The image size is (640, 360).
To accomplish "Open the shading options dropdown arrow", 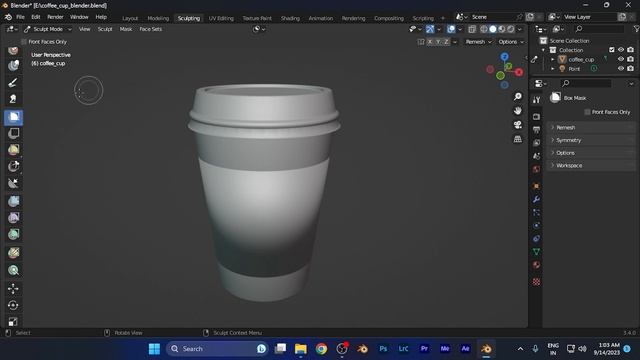I will tap(520, 29).
